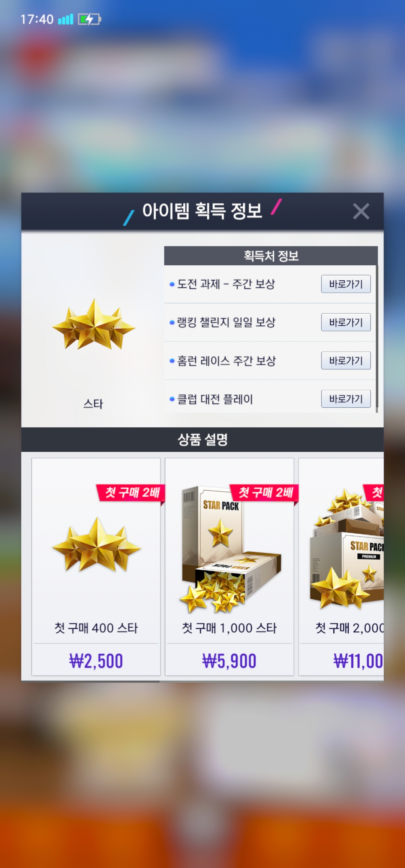Select the large gold 스타 item icon

click(94, 325)
